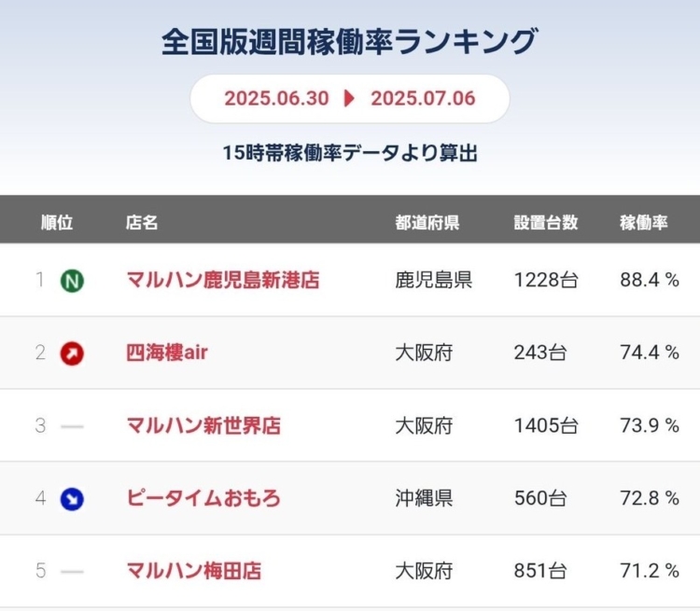Open マルハン新世界店 store link
This screenshot has height=611, width=700.
pyautogui.click(x=203, y=425)
